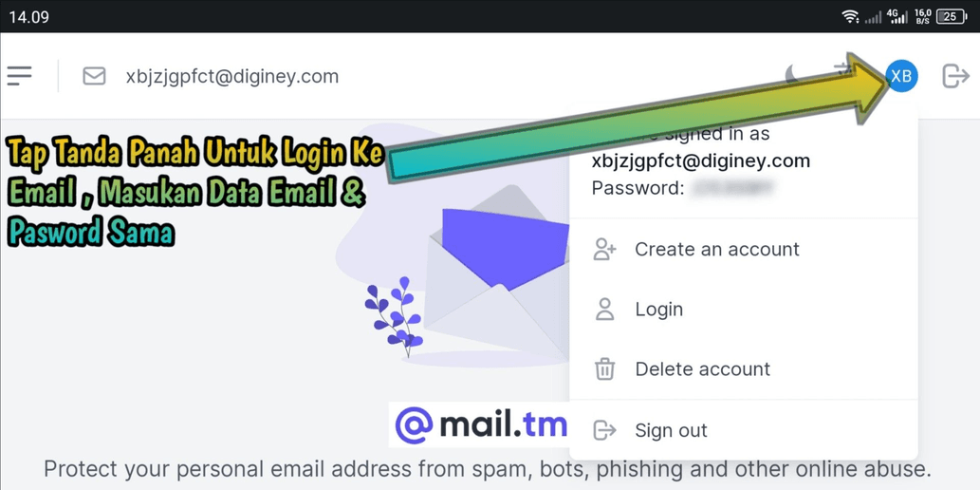This screenshot has height=490, width=980.
Task: Tap the Wi-Fi status icon
Action: [851, 17]
